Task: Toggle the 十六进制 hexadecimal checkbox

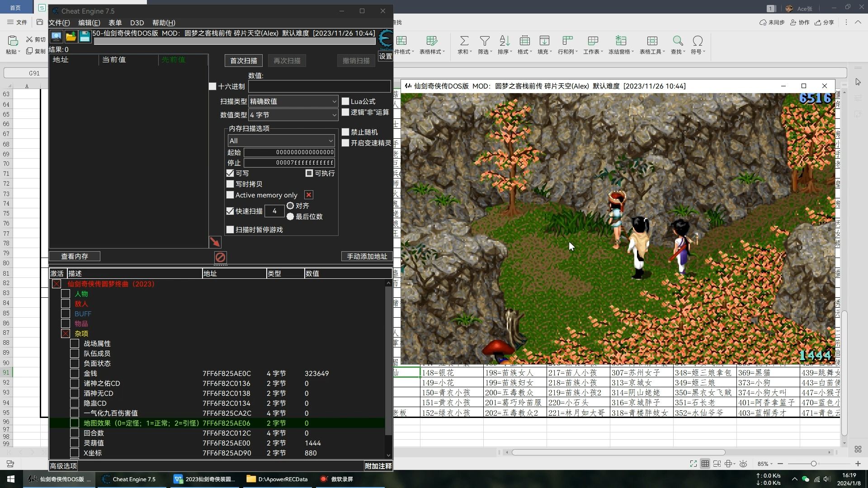Action: coord(212,86)
